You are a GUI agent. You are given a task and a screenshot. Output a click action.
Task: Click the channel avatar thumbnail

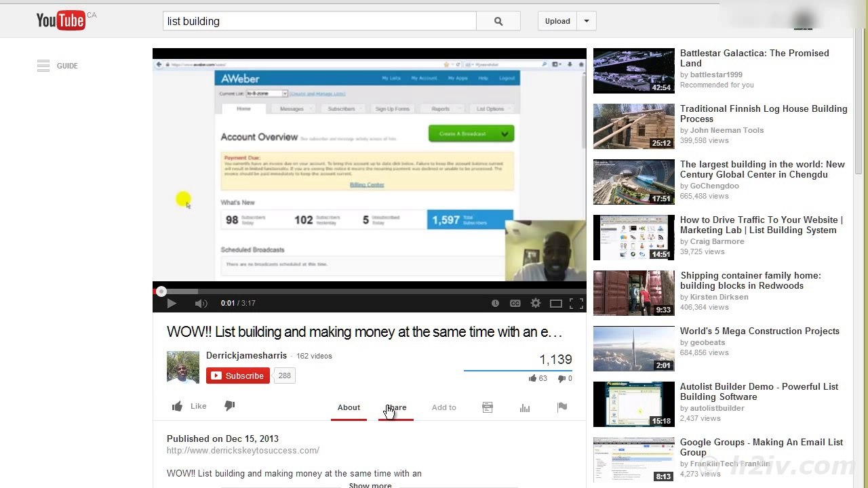coord(183,367)
